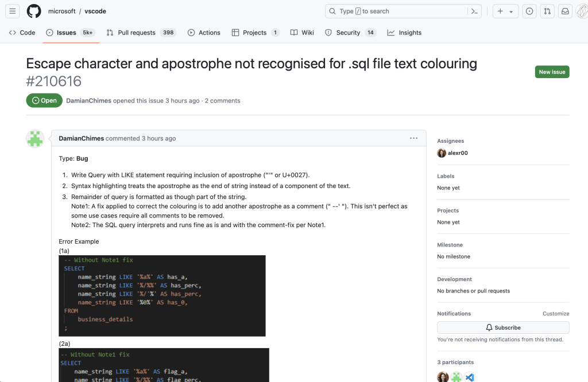Open the microsoft organization link
588x382 pixels.
point(62,11)
